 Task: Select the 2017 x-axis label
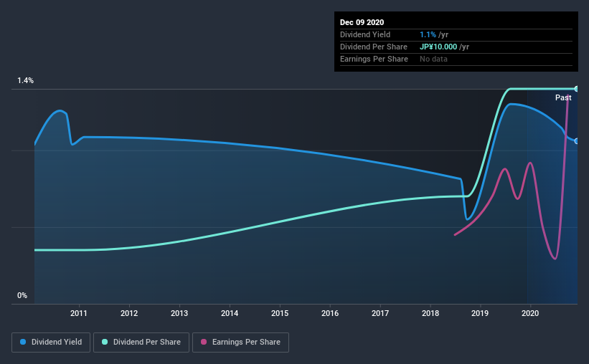tap(380, 313)
